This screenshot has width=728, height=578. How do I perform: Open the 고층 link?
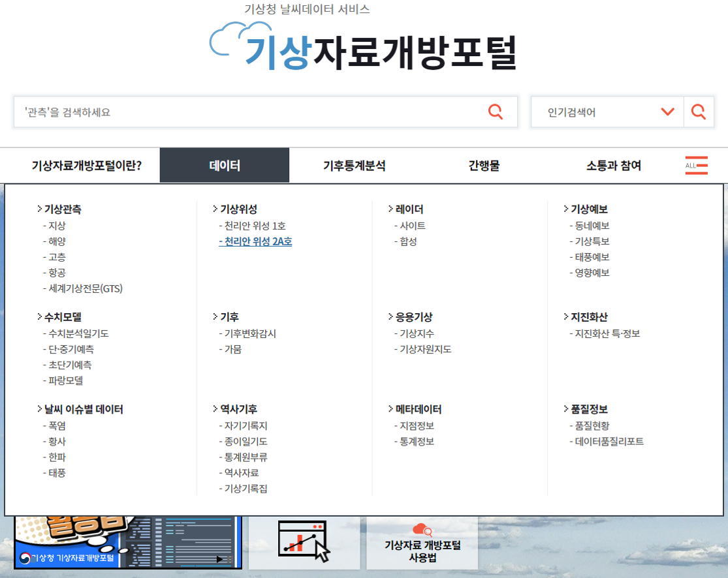(x=55, y=258)
